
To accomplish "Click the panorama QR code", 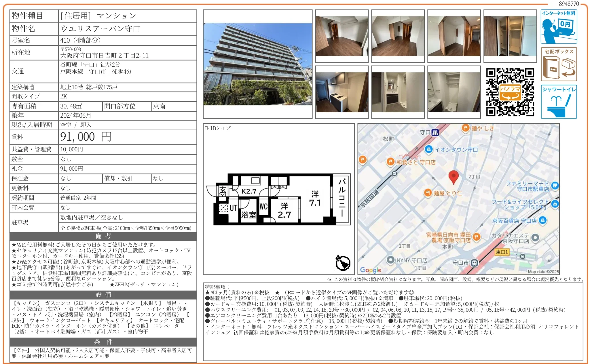I will click(x=510, y=92).
